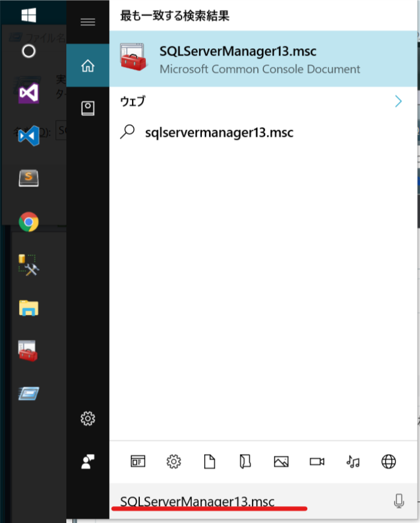The height and width of the screenshot is (523, 420).
Task: Filter search results by Web globe icon
Action: 389,461
